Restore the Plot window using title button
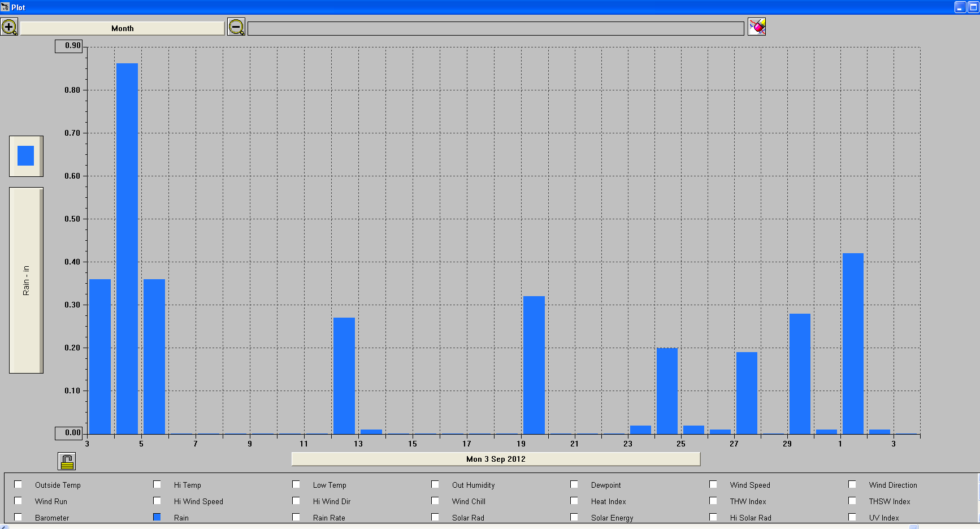Screen dimensions: 980x529 (x=973, y=7)
